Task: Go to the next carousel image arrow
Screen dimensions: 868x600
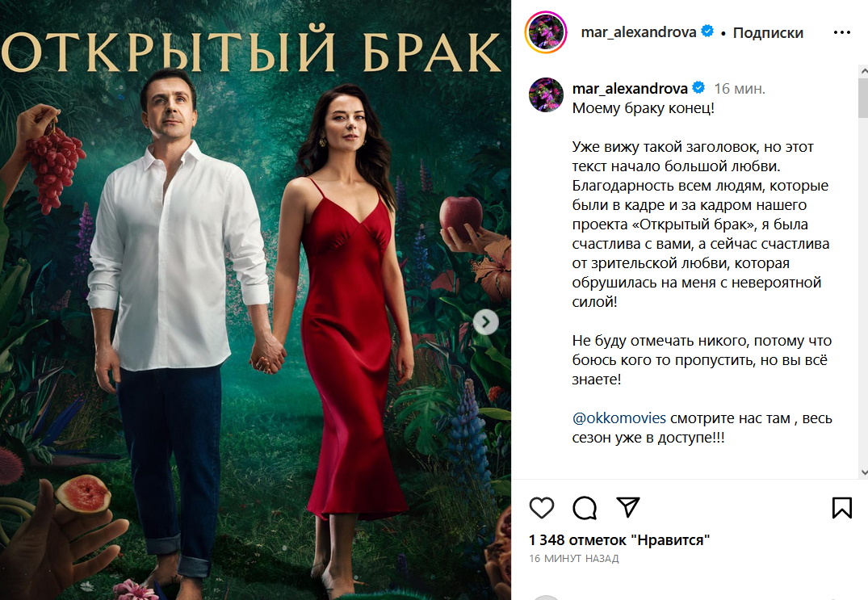Action: 485,322
